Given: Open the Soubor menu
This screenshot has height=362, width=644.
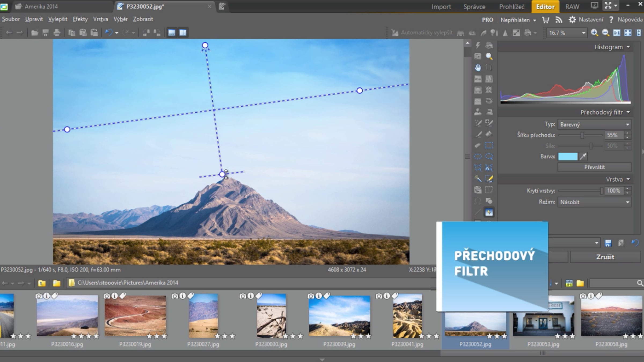Looking at the screenshot, I should pyautogui.click(x=11, y=19).
